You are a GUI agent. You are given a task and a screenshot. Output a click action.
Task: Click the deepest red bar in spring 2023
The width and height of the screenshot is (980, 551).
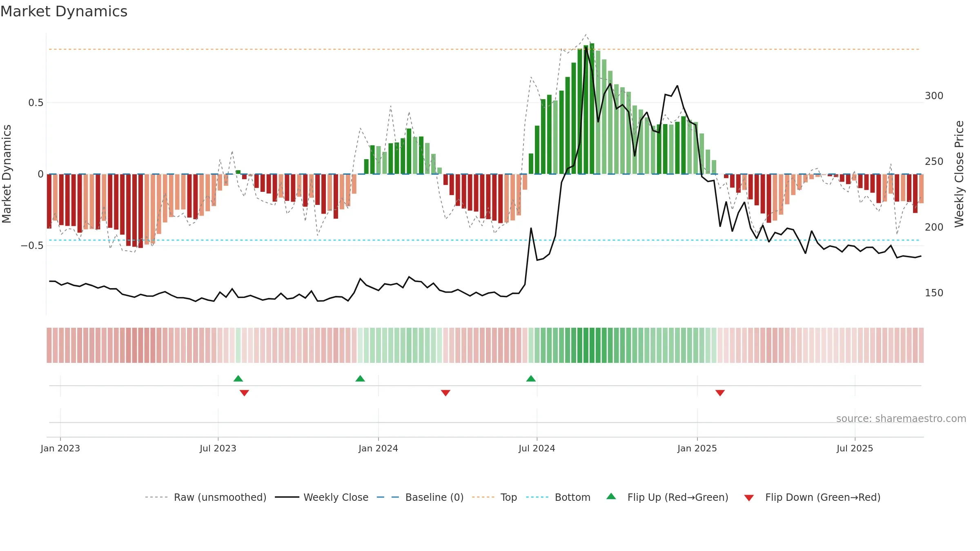point(140,211)
